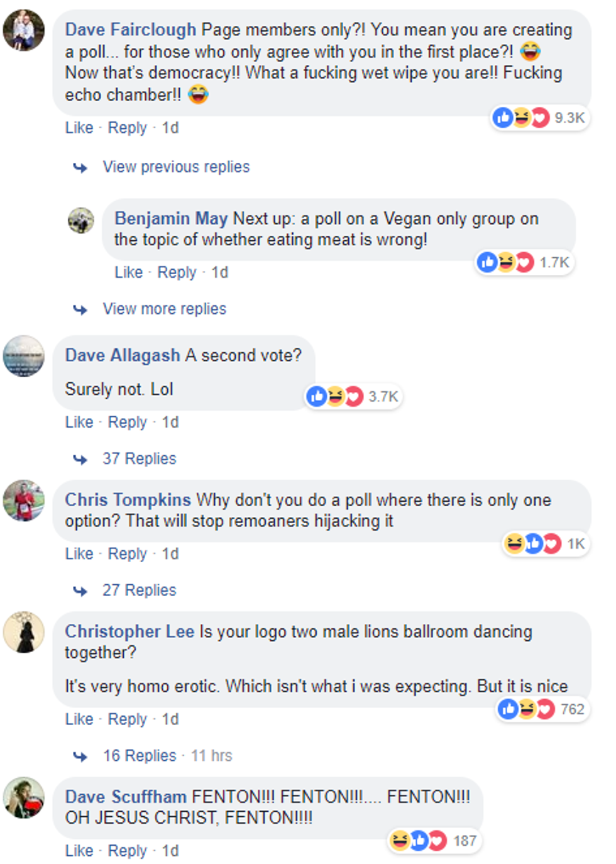This screenshot has width=616, height=864.
Task: Expand 37 Replies under Dave Allagash
Action: click(x=139, y=458)
